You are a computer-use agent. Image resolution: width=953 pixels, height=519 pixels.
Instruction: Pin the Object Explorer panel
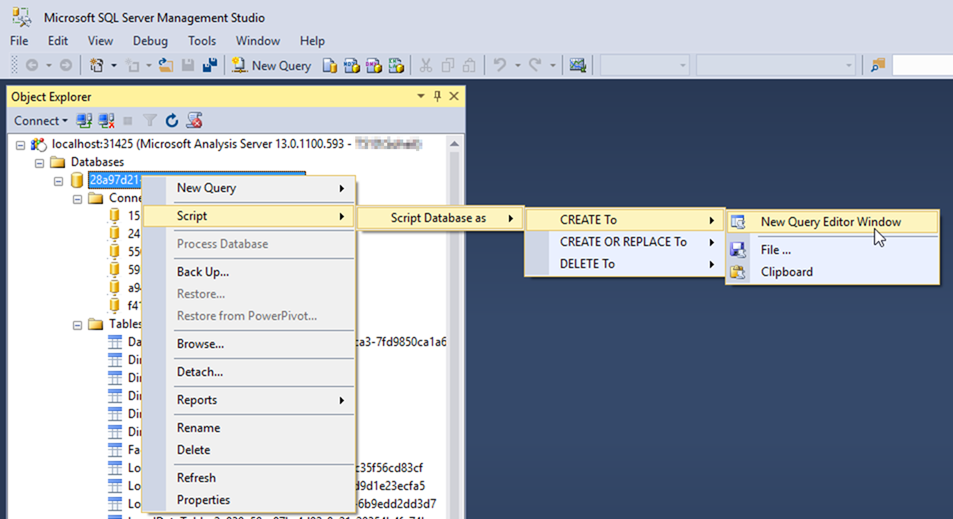437,96
